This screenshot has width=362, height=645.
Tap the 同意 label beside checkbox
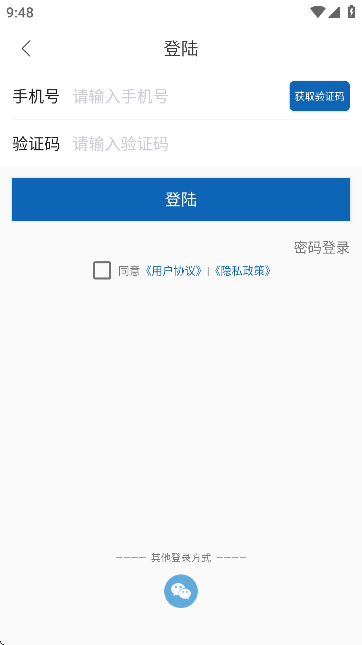click(129, 271)
